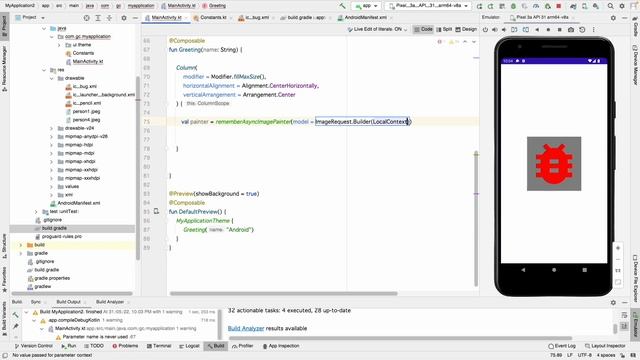Image resolution: width=640 pixels, height=360 pixels.
Task: Collapse the drawable folder
Action: click(x=52, y=78)
